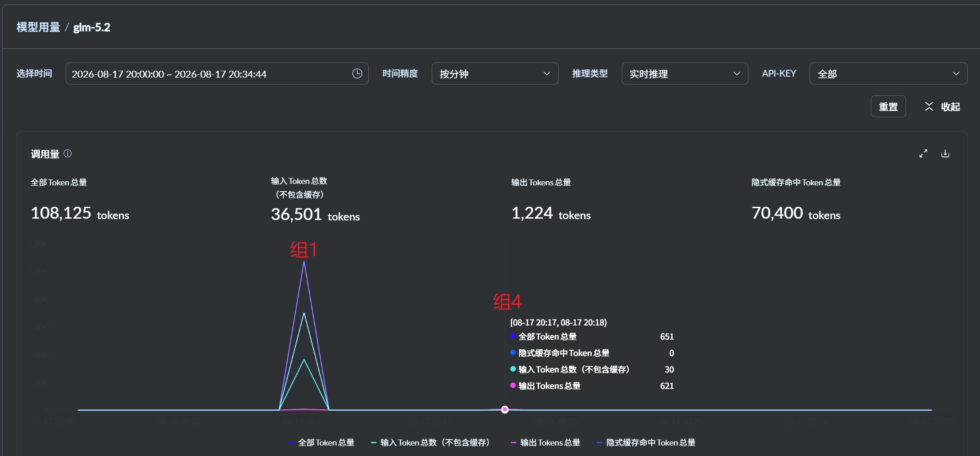Go to 模型用量 breadcrumb link
980x456 pixels.
(38, 27)
